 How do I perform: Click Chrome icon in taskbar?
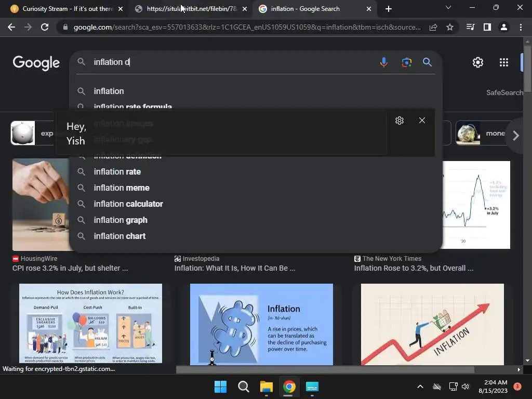(289, 387)
